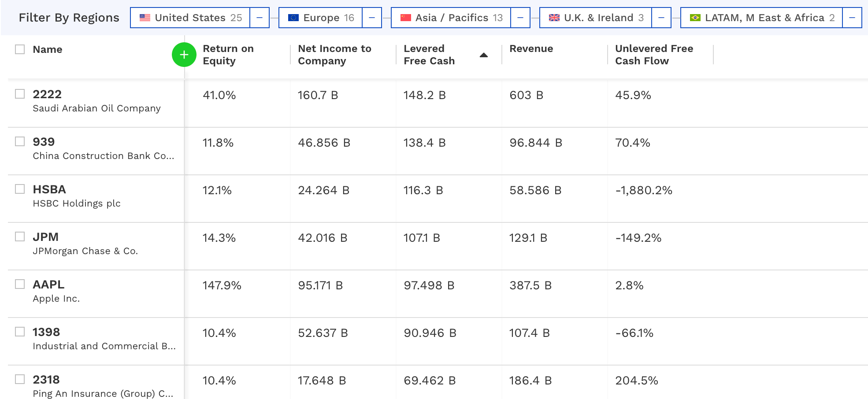Click the 148.2 B levered cash cell
The height and width of the screenshot is (399, 868).
[x=425, y=95]
